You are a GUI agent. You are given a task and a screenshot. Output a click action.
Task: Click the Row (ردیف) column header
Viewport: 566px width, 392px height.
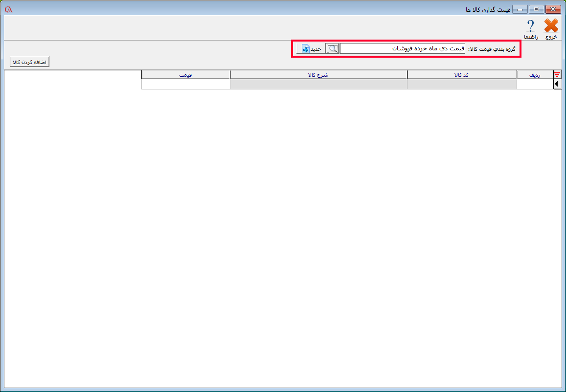(535, 74)
